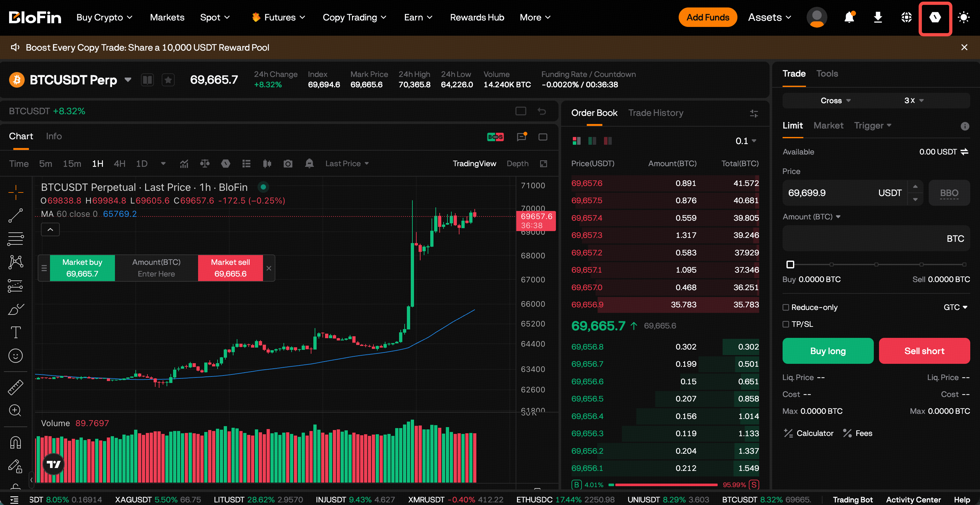Open chart indicators icon

(184, 164)
